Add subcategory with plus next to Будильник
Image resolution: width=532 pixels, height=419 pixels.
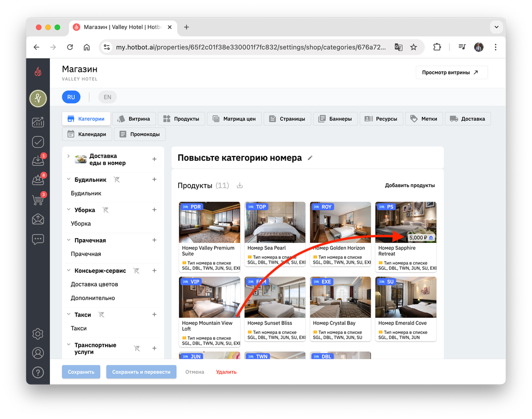154,179
